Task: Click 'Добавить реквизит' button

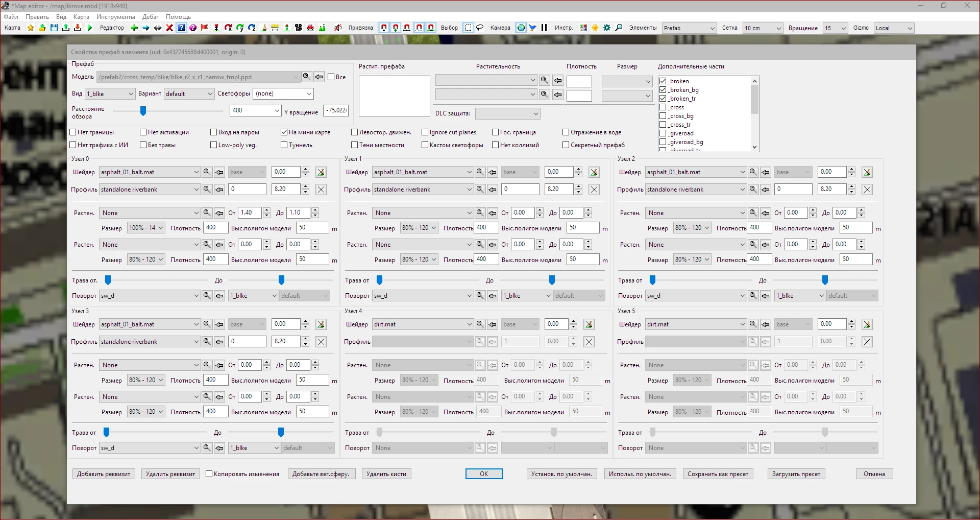Action: pos(104,474)
